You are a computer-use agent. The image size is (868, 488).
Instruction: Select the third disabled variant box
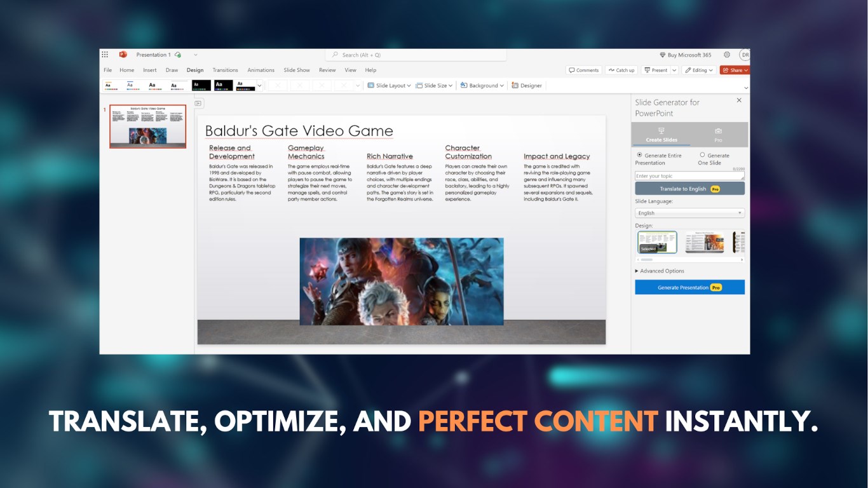pos(322,85)
